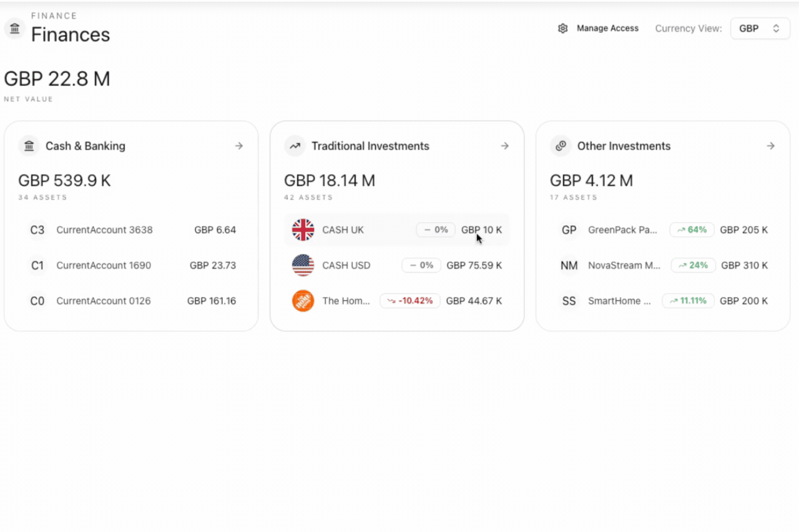
Task: Click the Other Investments coins icon
Action: pos(561,146)
